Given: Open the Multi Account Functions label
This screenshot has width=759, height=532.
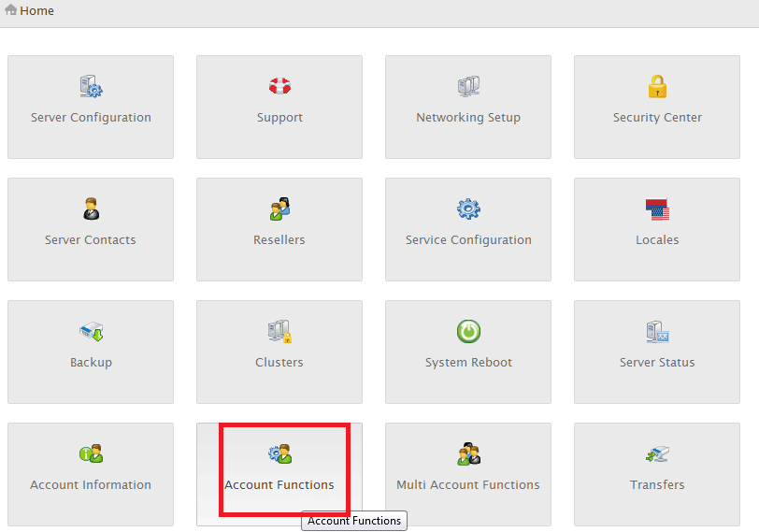Looking at the screenshot, I should [468, 484].
